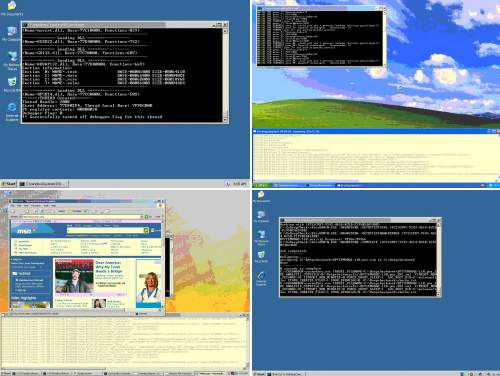Click the bearded man news thumbnail
Screen dimensions: 500x376
pyautogui.click(x=74, y=276)
